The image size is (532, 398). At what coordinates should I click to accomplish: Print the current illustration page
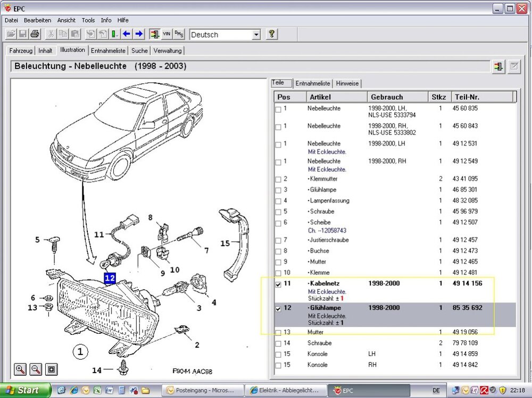[x=35, y=34]
